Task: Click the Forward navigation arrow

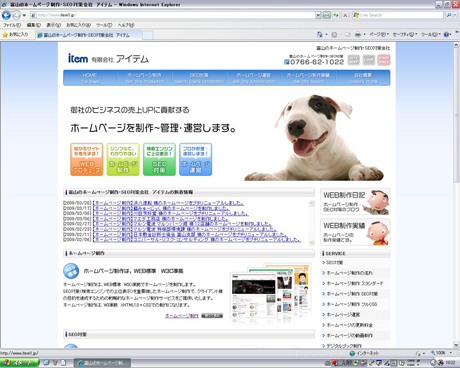Action: click(16, 15)
